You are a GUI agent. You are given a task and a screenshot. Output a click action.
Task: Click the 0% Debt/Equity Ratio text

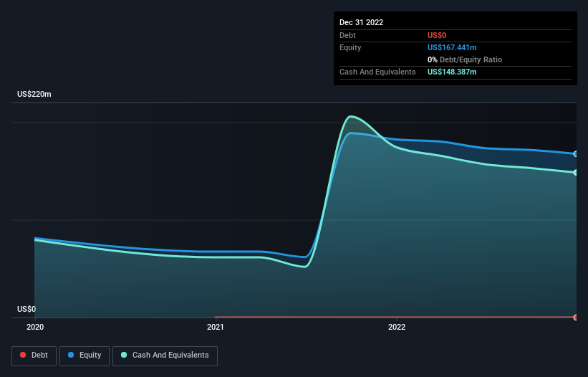coord(465,59)
